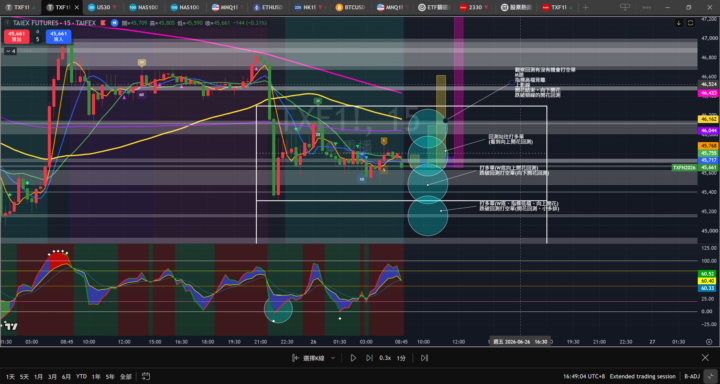Collapse the indicator legend showing 4

coord(10,51)
